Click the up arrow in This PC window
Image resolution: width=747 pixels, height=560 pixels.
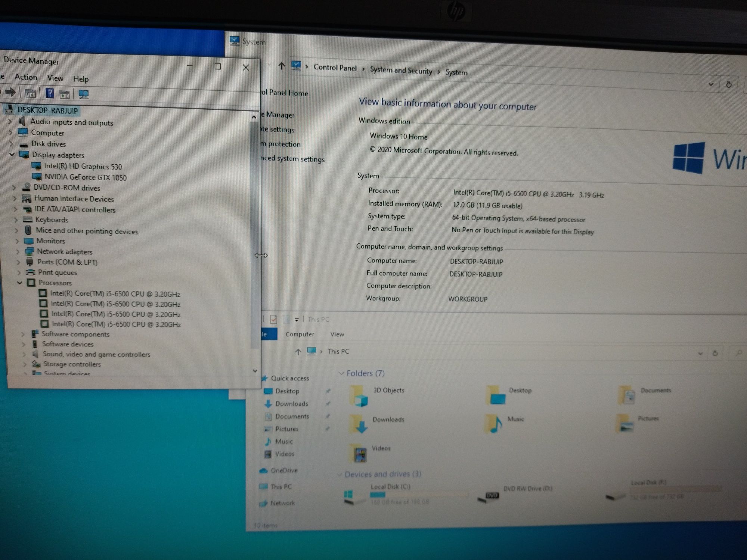298,351
